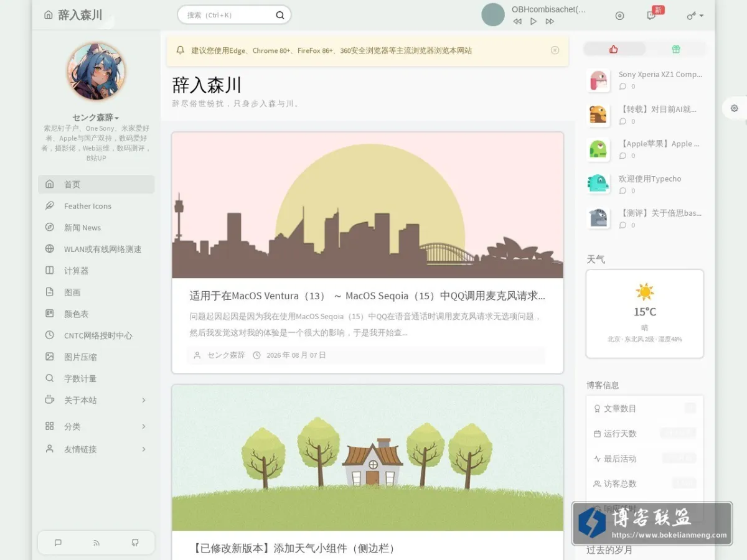This screenshot has width=747, height=560.
Task: Click the globe icon beside WLAN测速
Action: [x=50, y=249]
